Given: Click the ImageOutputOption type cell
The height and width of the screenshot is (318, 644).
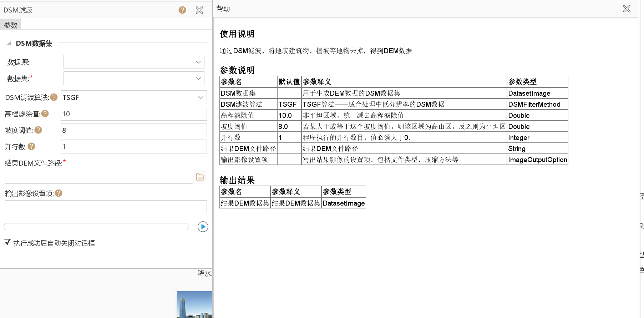Looking at the screenshot, I should point(537,160).
